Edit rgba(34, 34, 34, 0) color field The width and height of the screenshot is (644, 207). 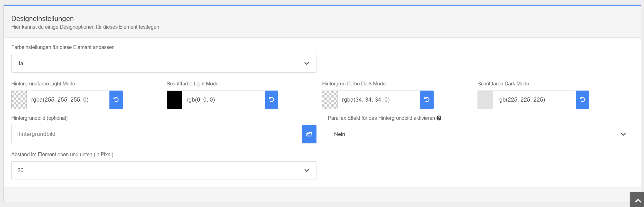click(x=379, y=100)
